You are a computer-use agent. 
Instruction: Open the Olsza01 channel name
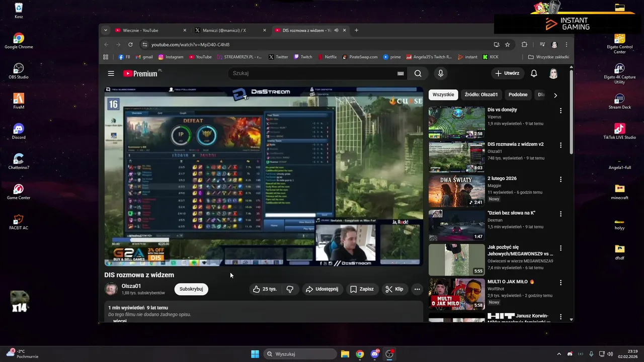pos(131,286)
